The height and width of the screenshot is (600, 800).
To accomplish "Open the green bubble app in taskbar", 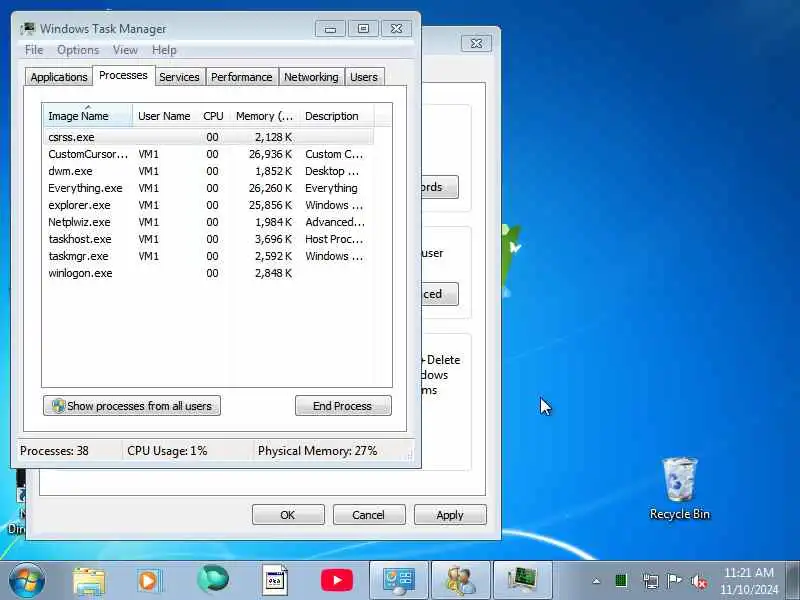I will (213, 580).
